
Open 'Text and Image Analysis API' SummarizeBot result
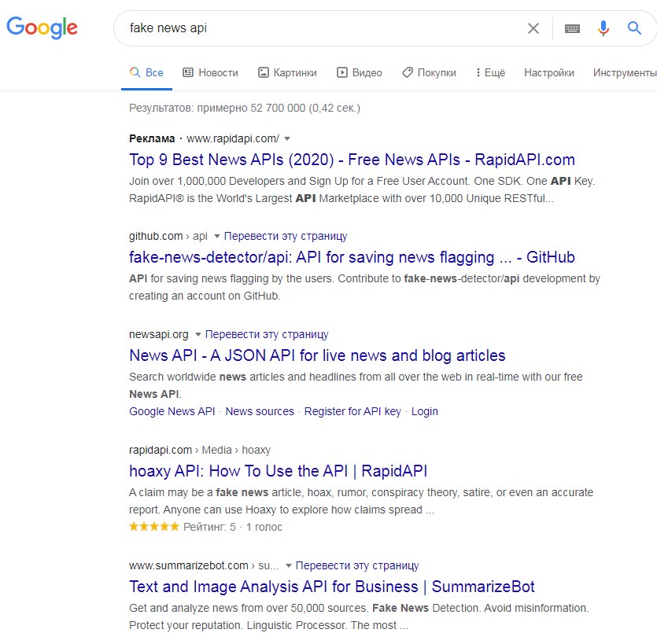(332, 587)
